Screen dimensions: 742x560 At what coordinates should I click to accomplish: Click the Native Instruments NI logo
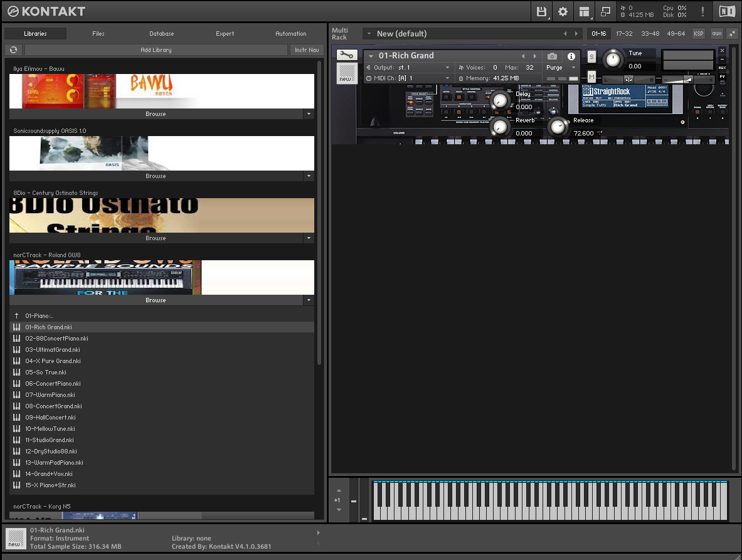[727, 12]
